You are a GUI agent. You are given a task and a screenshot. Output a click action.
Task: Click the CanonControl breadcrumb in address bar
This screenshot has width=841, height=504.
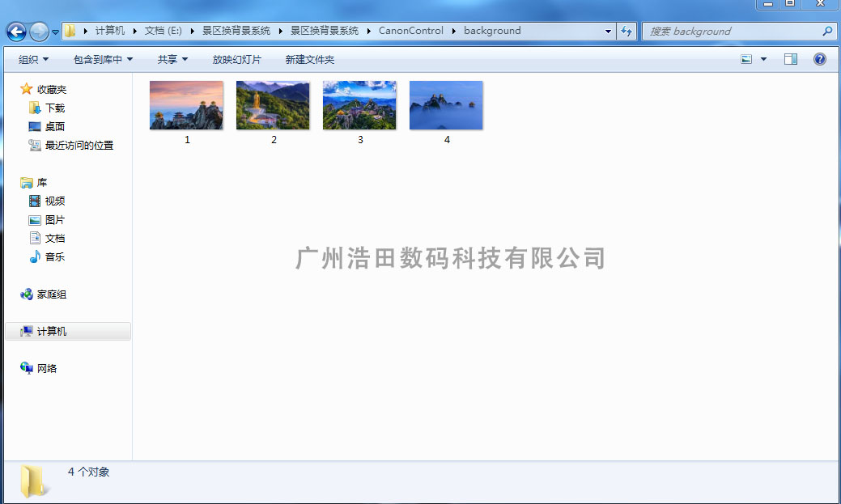click(410, 31)
